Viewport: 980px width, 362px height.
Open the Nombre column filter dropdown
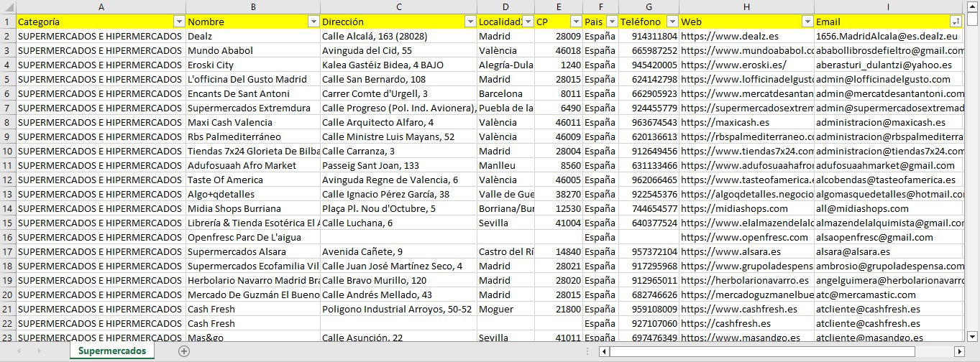pos(313,22)
